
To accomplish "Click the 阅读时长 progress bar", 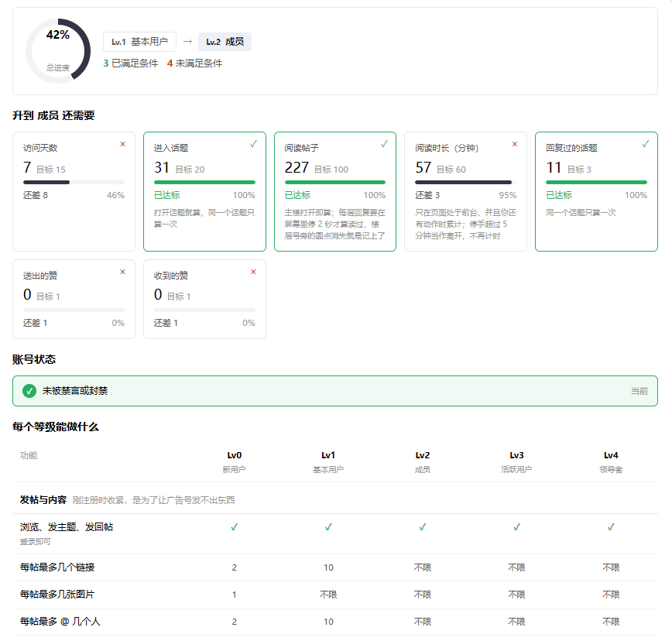I will click(466, 183).
